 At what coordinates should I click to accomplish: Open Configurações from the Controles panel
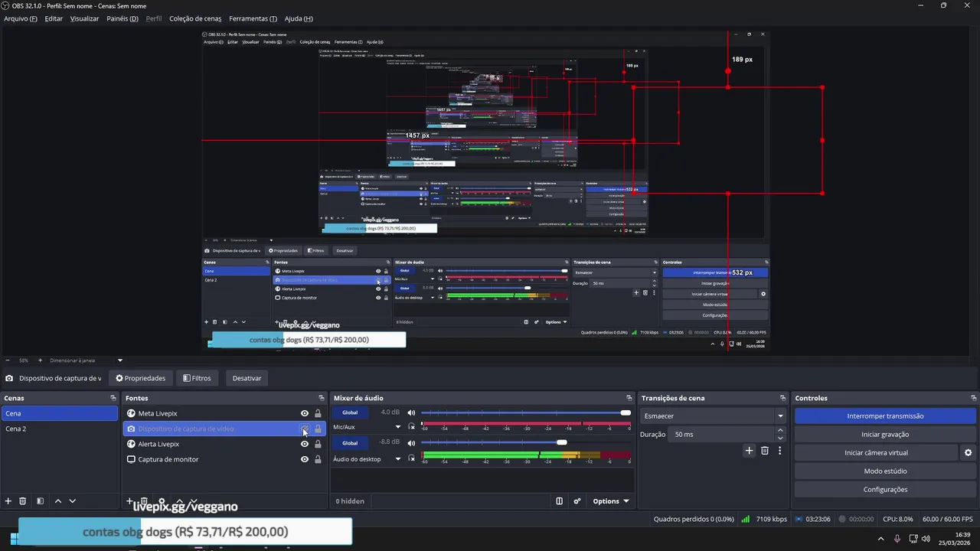point(885,490)
